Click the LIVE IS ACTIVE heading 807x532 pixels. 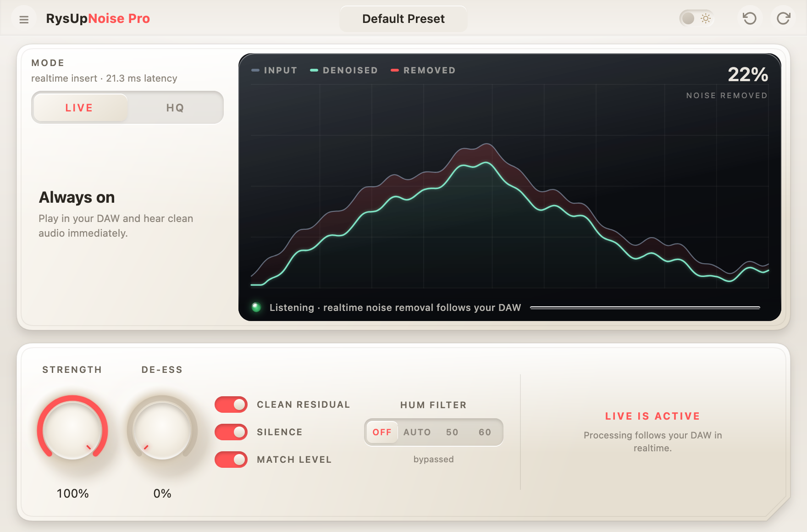pos(652,416)
